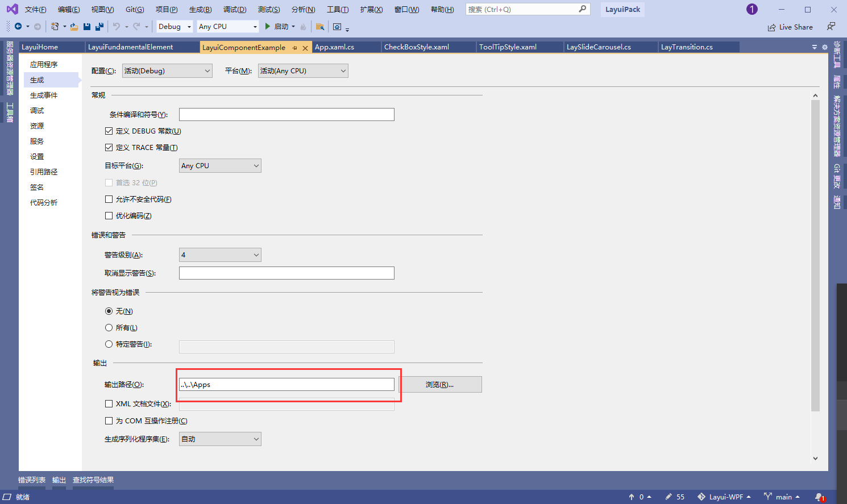Open the 查找符号结果 panel tab

point(93,480)
